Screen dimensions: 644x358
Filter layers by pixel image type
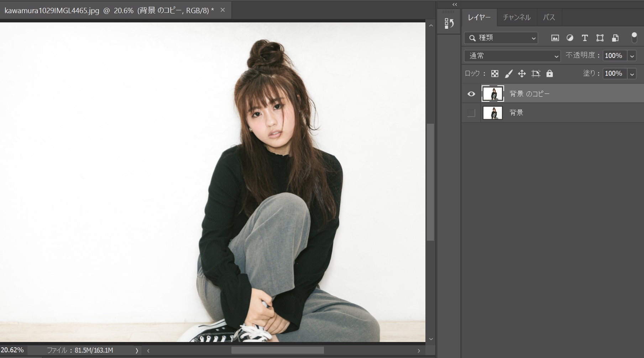coord(555,38)
